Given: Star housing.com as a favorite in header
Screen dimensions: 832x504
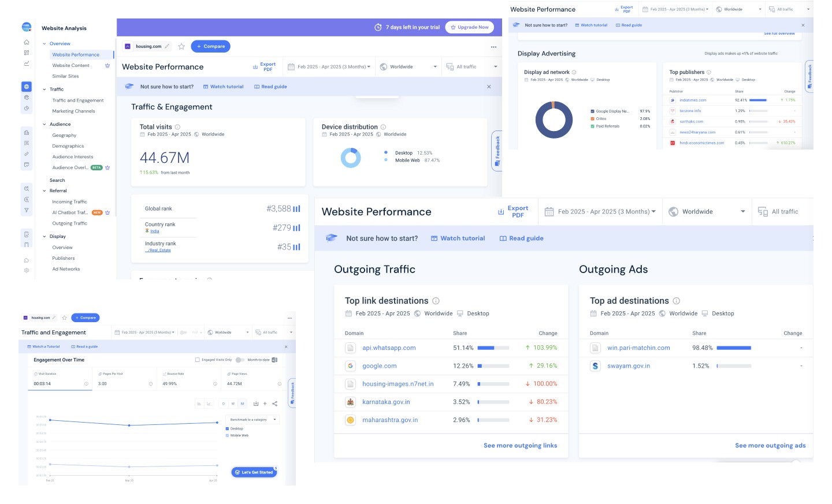Looking at the screenshot, I should click(x=181, y=46).
